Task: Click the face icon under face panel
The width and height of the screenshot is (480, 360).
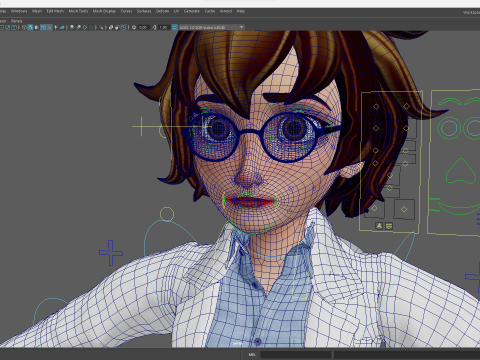Action: coord(389,226)
